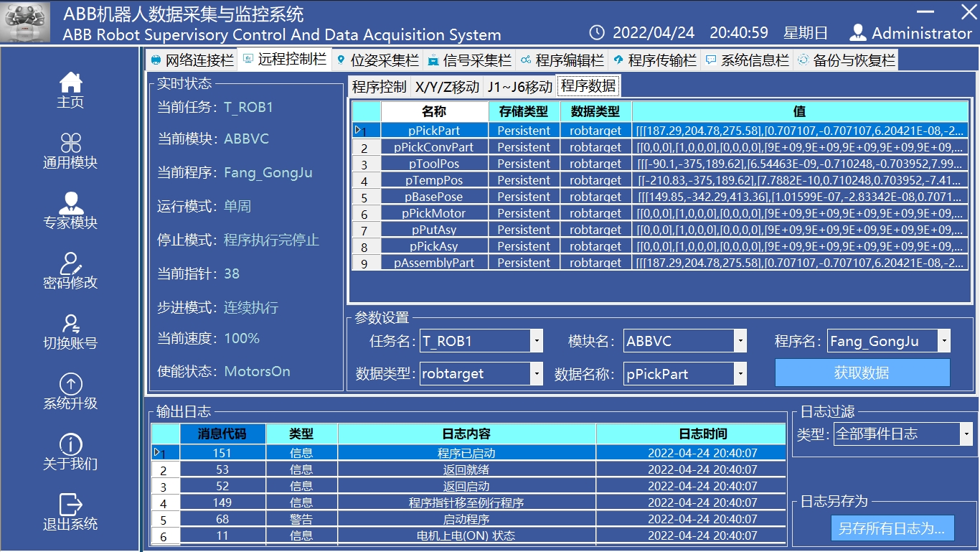Select the pToolPos data row
The height and width of the screenshot is (552, 980).
point(660,164)
